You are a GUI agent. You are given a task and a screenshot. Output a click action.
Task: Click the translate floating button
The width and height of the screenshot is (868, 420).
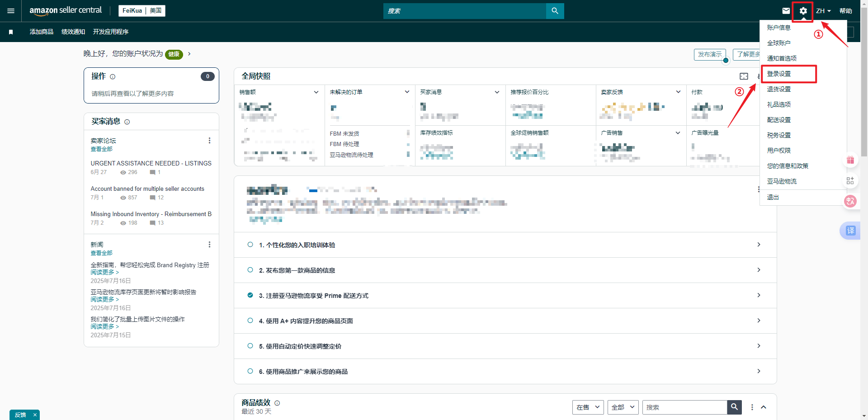pos(850,231)
